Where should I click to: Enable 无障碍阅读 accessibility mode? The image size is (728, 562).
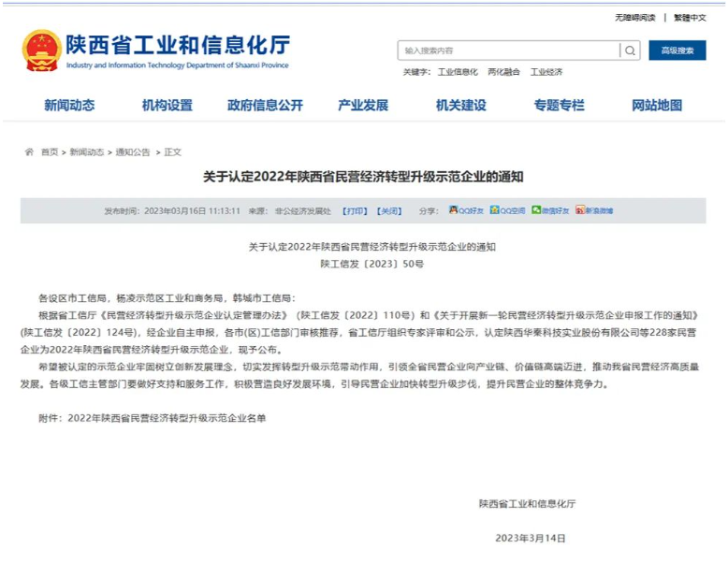click(634, 18)
